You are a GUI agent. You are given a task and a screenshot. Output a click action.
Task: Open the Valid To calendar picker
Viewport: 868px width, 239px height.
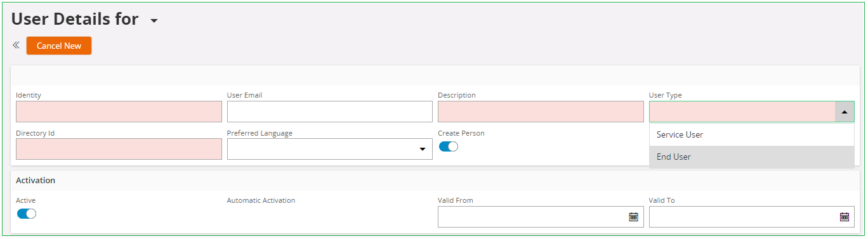point(845,217)
